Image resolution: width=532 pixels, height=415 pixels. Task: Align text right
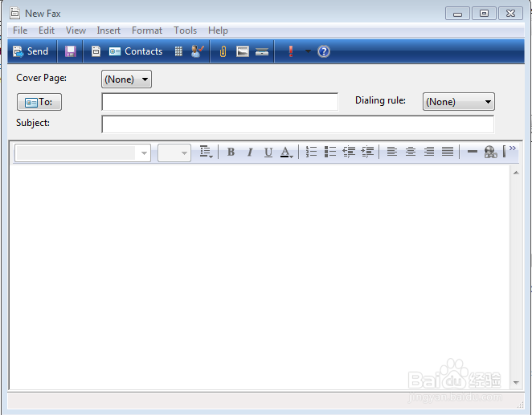pos(429,152)
